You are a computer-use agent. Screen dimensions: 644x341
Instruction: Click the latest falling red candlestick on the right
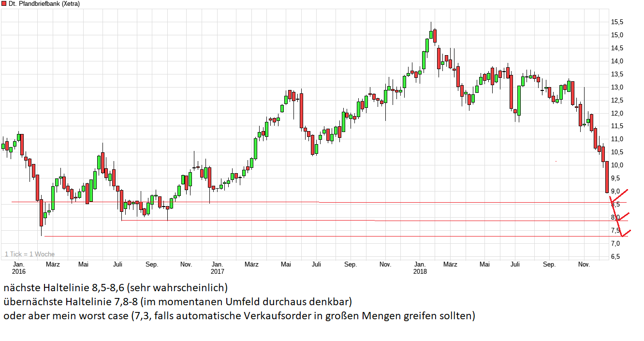click(x=607, y=177)
